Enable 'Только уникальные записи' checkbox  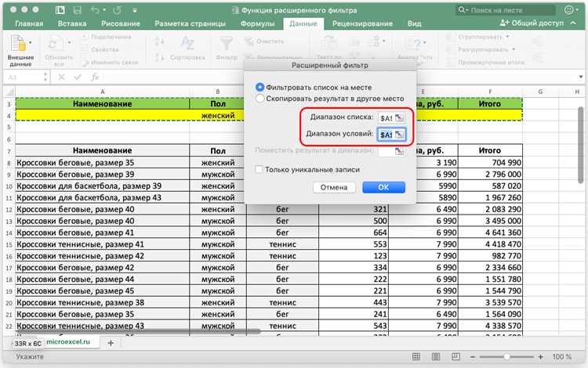(259, 170)
